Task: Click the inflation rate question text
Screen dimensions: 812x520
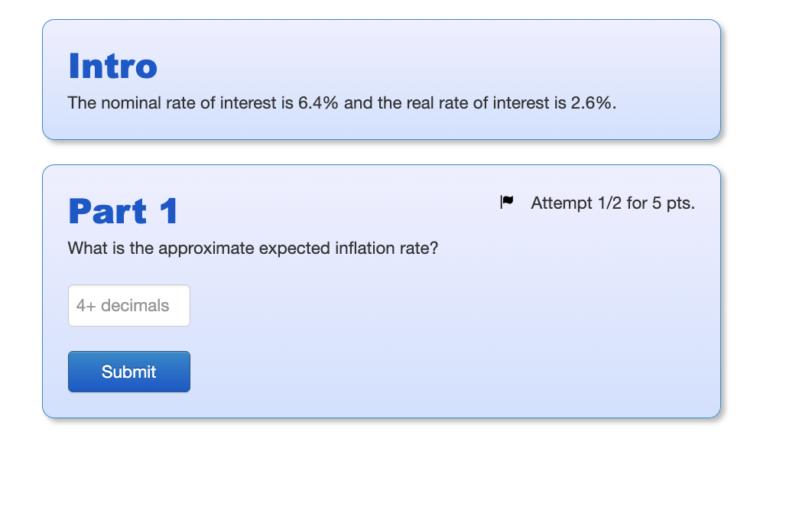Action: (x=253, y=248)
